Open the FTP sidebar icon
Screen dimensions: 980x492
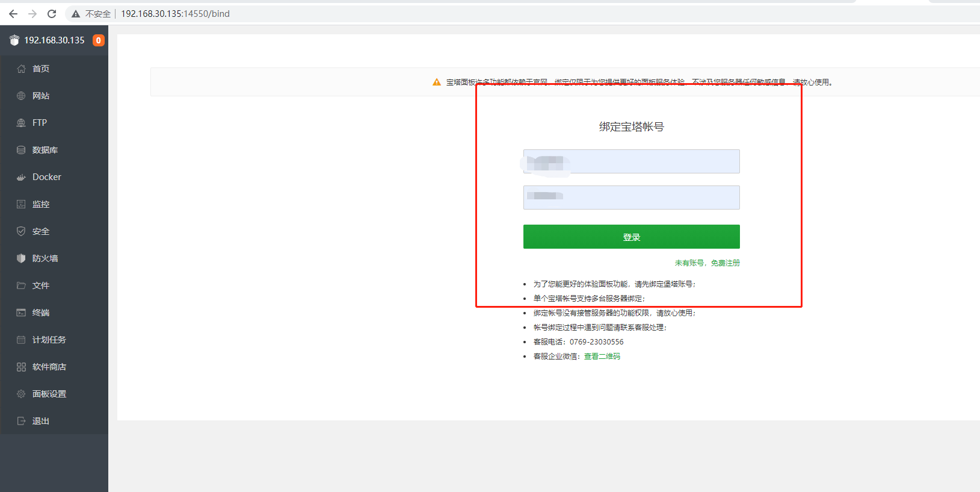[x=21, y=123]
